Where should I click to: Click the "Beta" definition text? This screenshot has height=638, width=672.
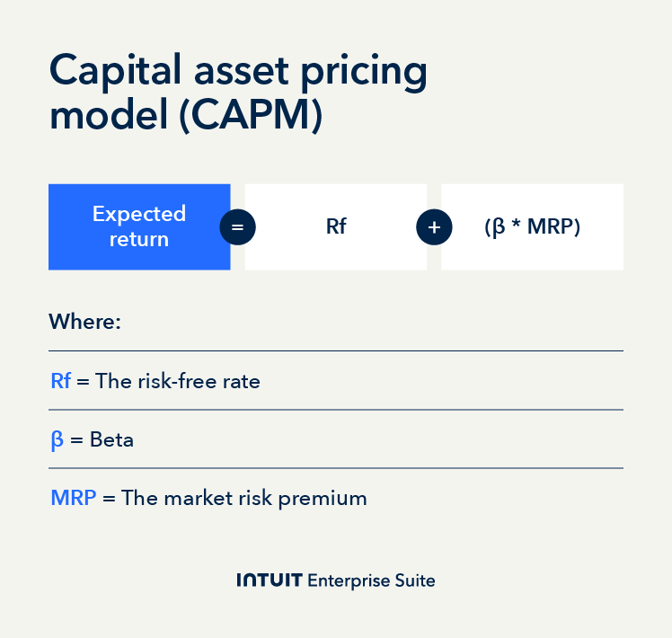[x=111, y=440]
